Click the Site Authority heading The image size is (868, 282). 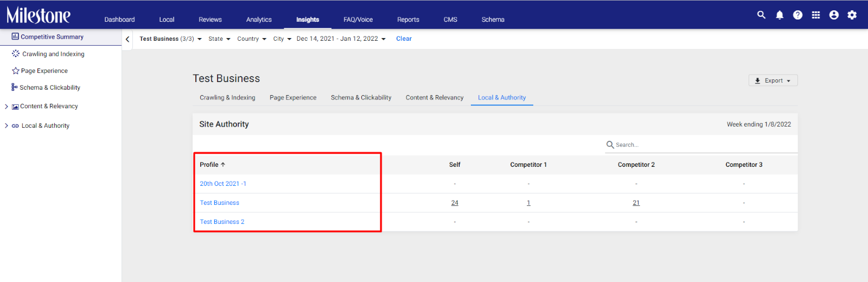[224, 124]
